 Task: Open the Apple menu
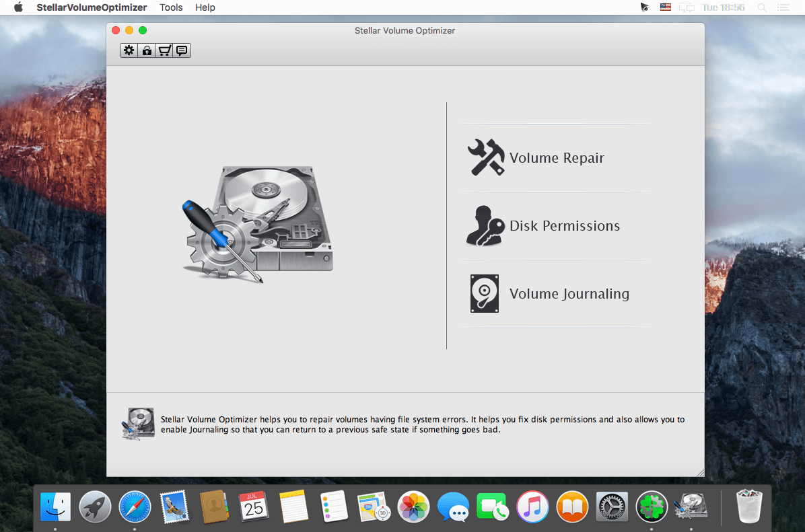tap(18, 7)
